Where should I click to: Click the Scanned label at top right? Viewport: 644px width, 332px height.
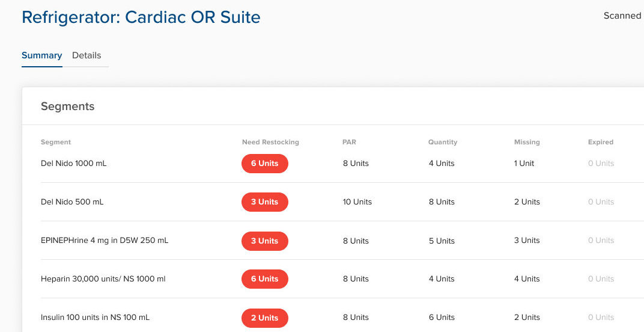622,16
